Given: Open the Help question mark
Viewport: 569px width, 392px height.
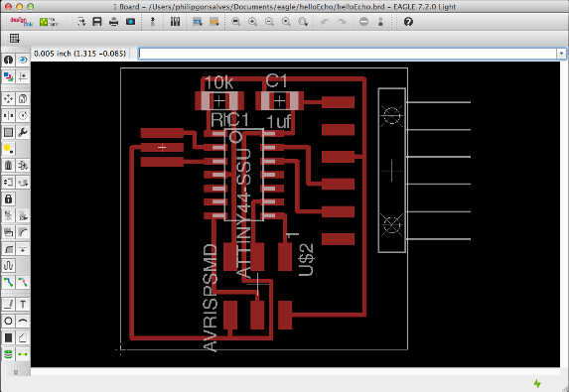Looking at the screenshot, I should point(408,22).
